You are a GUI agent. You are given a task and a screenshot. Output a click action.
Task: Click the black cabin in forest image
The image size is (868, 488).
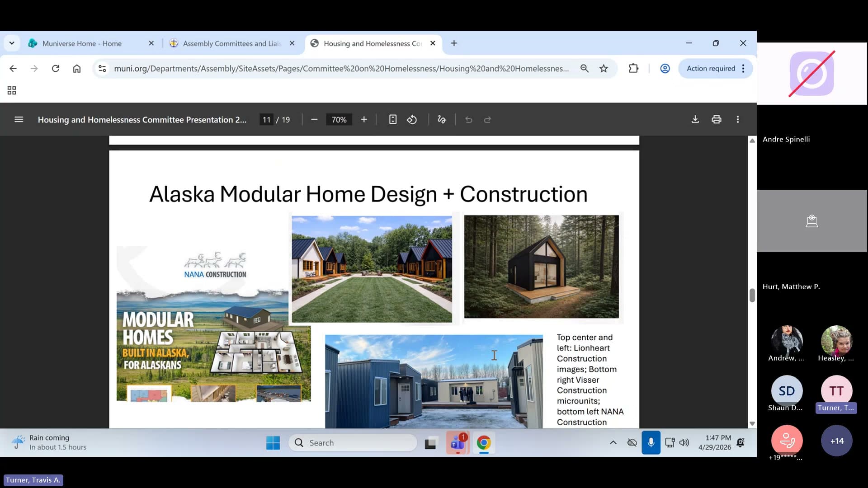tap(542, 267)
